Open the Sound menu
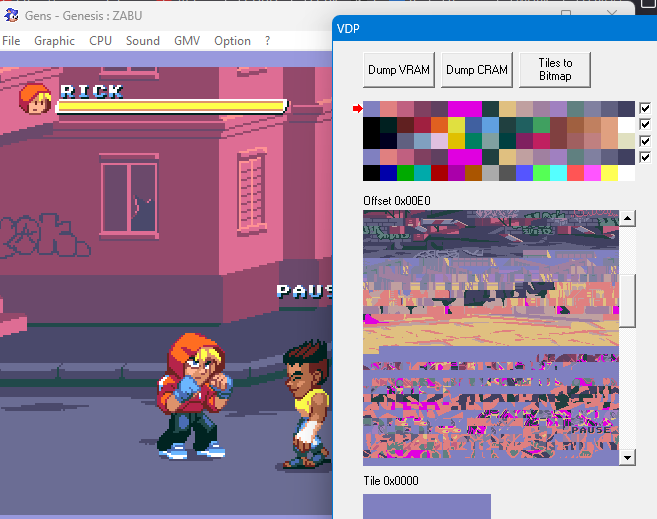The width and height of the screenshot is (657, 519). pos(143,41)
